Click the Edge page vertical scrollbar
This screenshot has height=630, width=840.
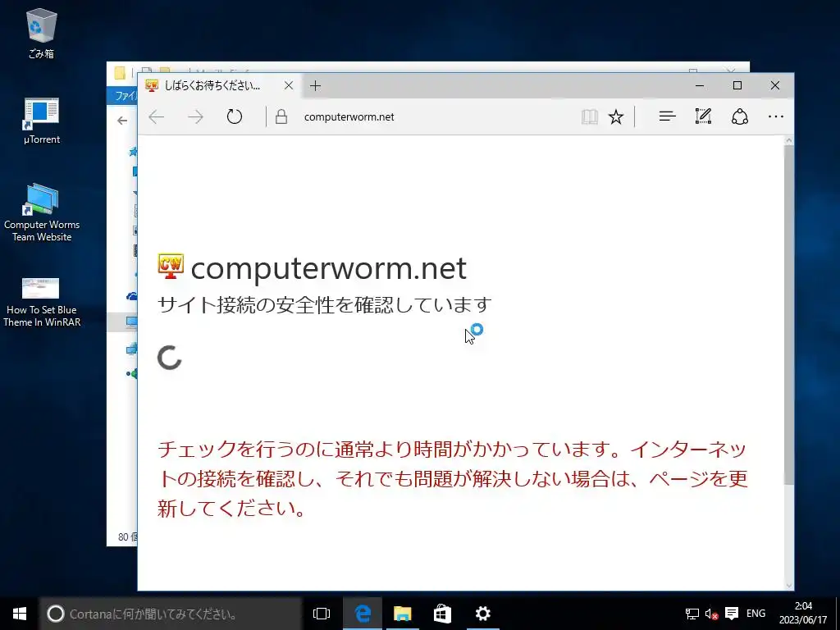pyautogui.click(x=788, y=315)
